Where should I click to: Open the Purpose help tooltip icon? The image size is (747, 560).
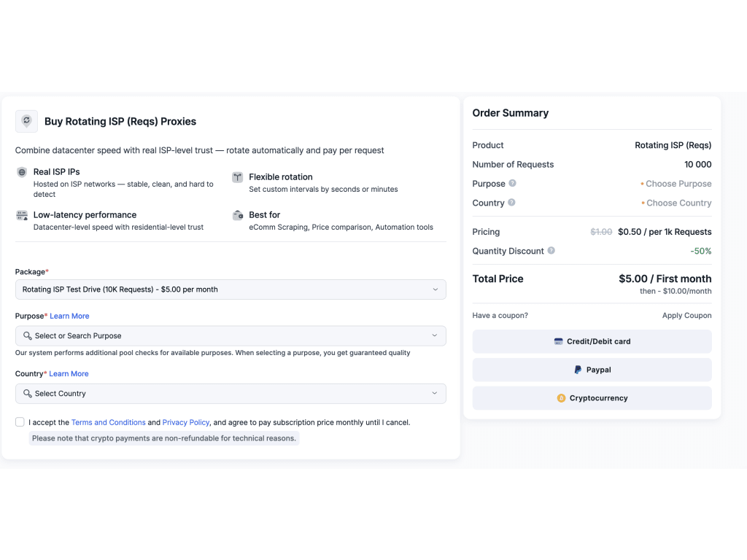[512, 183]
